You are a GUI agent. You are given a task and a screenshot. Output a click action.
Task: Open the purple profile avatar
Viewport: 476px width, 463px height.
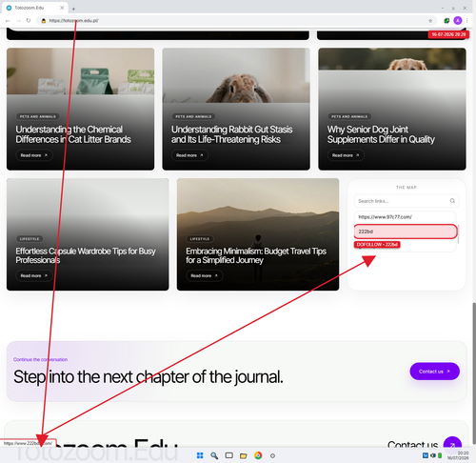point(458,21)
